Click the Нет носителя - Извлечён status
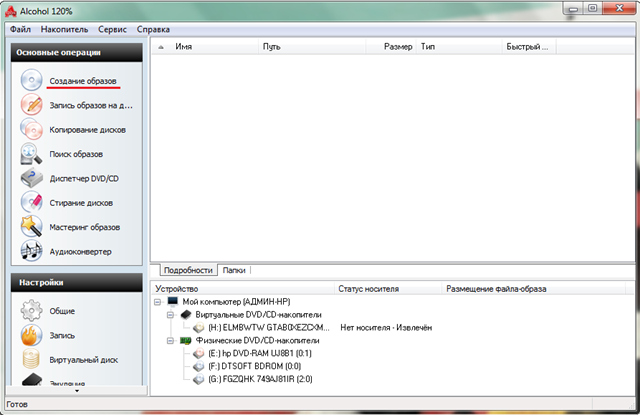The width and height of the screenshot is (640, 415). [x=386, y=328]
